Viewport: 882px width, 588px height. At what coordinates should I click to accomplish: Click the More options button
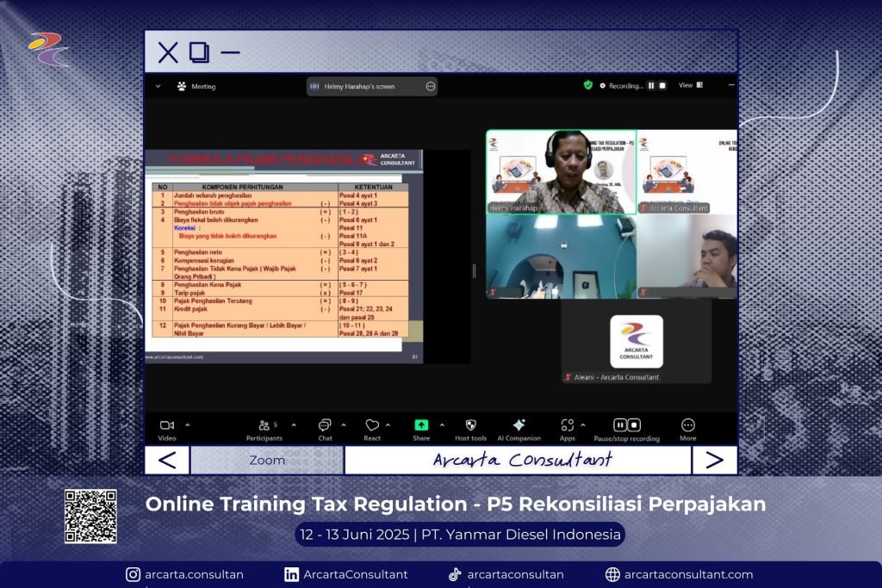[687, 425]
